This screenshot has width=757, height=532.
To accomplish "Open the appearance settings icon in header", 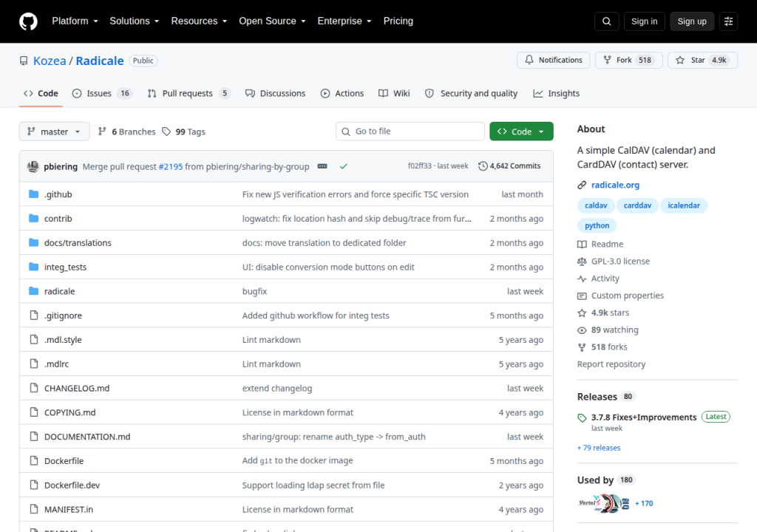I will point(728,21).
